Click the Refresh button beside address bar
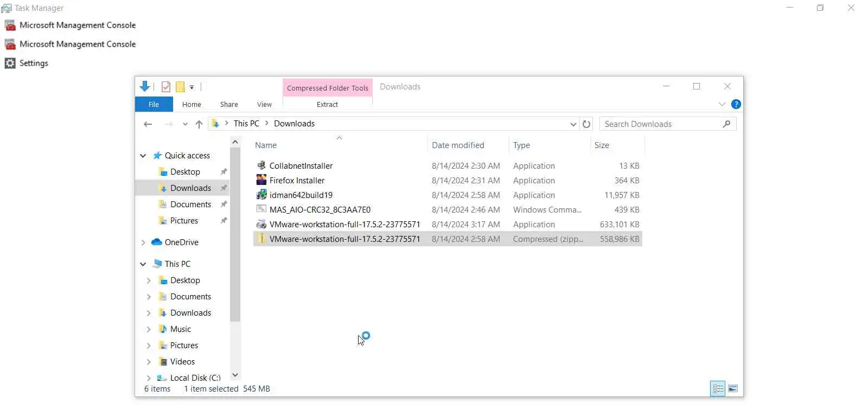 tap(586, 124)
